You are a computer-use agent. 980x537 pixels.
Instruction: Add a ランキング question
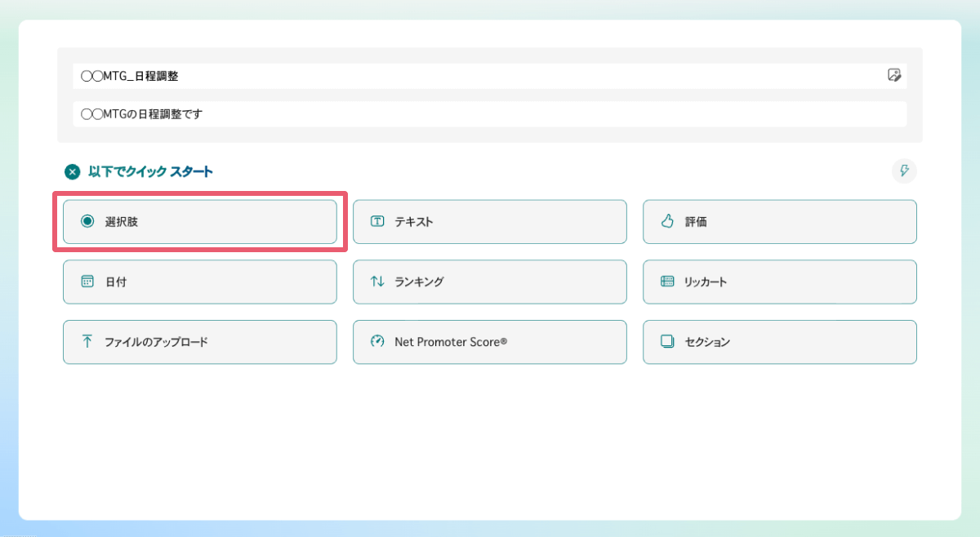click(x=489, y=282)
